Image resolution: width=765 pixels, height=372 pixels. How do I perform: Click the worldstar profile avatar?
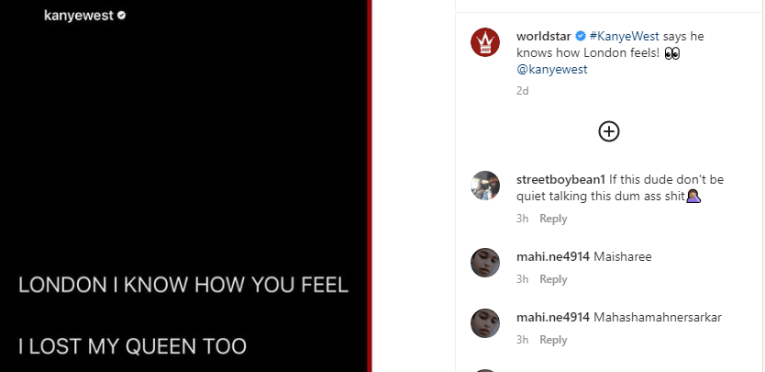point(485,42)
